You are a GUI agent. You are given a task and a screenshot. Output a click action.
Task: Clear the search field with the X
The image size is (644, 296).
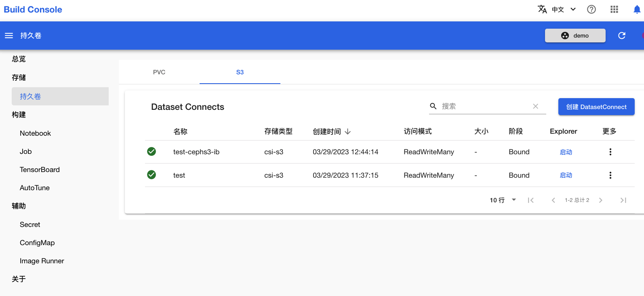click(x=535, y=106)
